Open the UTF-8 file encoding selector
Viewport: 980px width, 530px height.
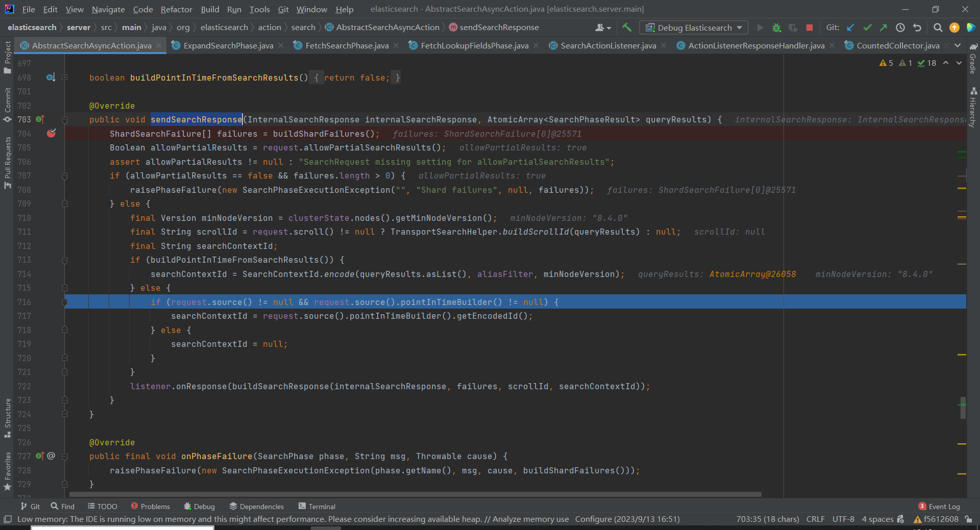pyautogui.click(x=843, y=519)
